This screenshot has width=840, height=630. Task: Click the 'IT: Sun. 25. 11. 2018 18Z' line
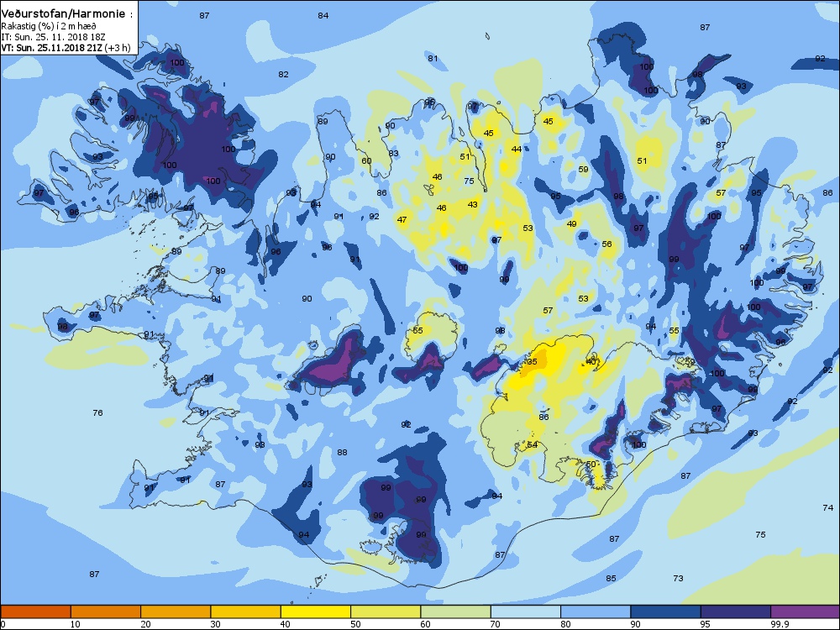click(x=53, y=37)
